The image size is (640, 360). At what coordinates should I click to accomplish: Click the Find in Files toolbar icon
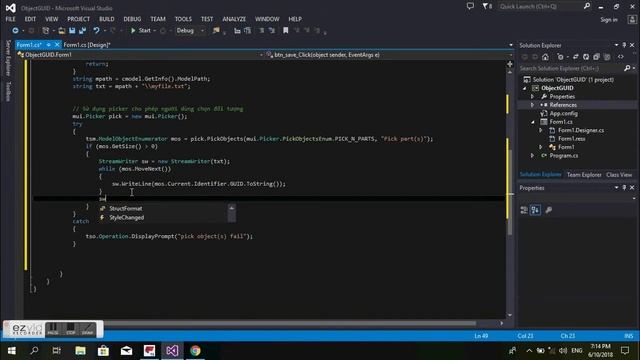click(216, 31)
